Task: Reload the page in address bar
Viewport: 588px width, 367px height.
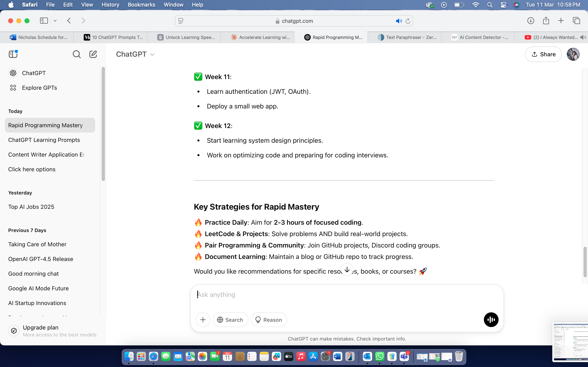Action: point(408,21)
